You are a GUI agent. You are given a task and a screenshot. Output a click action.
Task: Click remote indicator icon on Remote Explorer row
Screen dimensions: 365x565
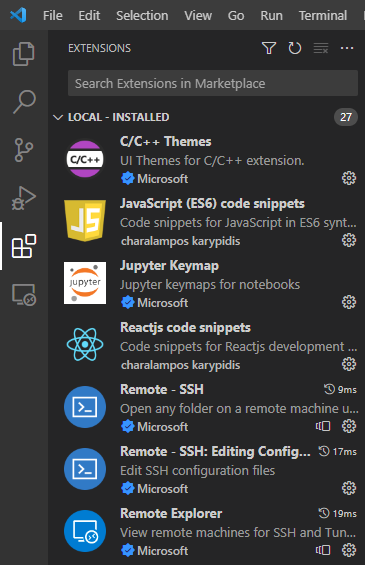[x=323, y=550]
